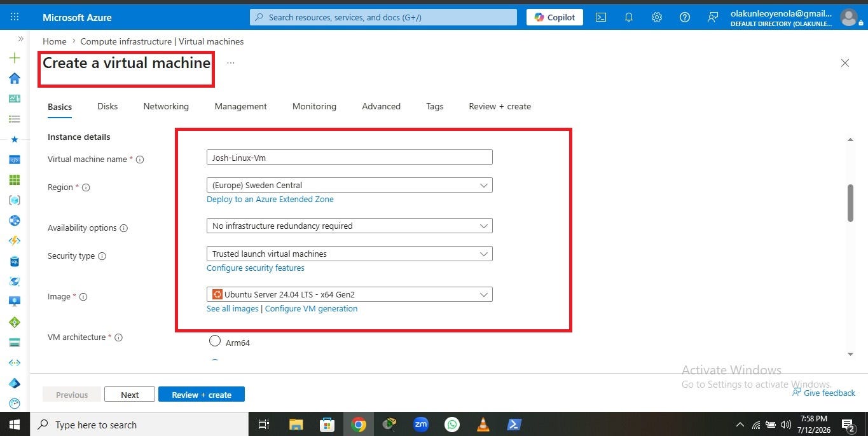Expand the left sidebar with double chevron

[20, 39]
